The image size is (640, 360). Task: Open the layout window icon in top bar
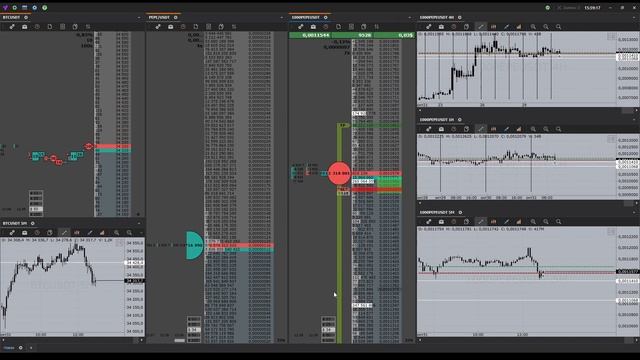point(24,7)
